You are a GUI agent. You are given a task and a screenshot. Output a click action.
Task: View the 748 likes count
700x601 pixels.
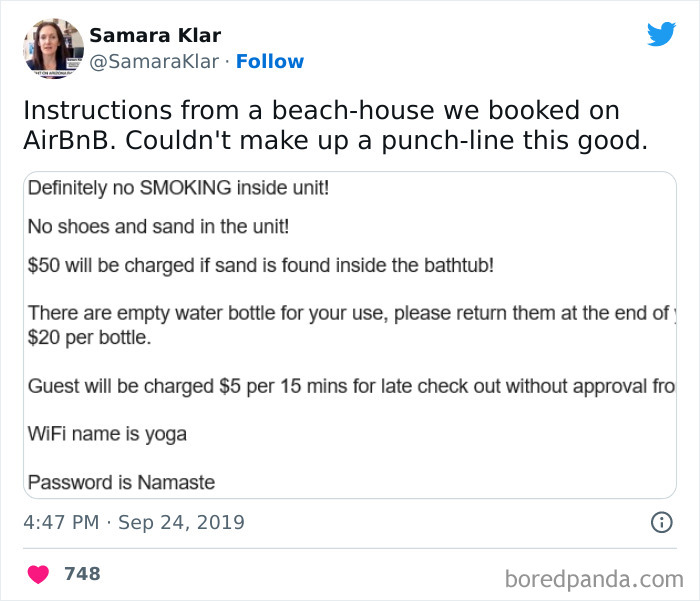click(82, 574)
